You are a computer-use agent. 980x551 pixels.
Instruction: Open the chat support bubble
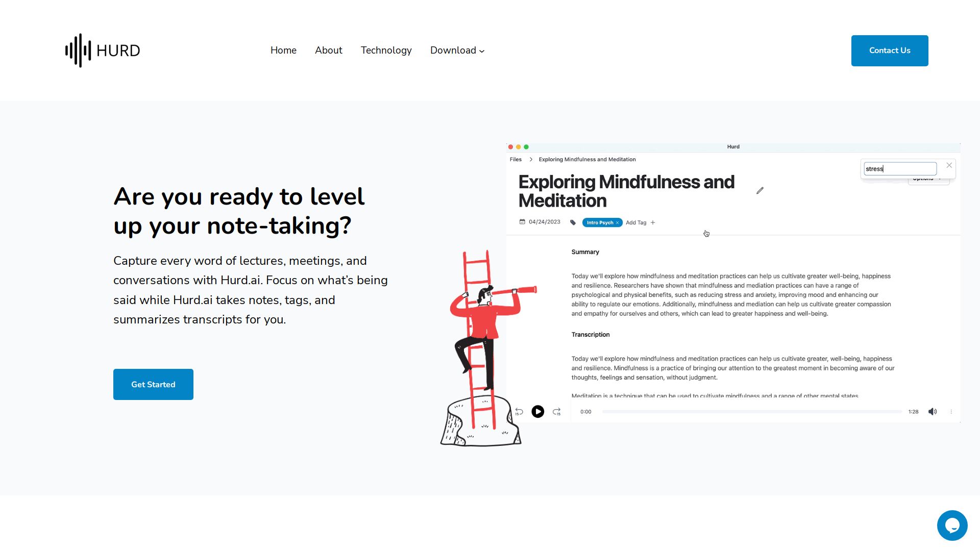click(952, 525)
